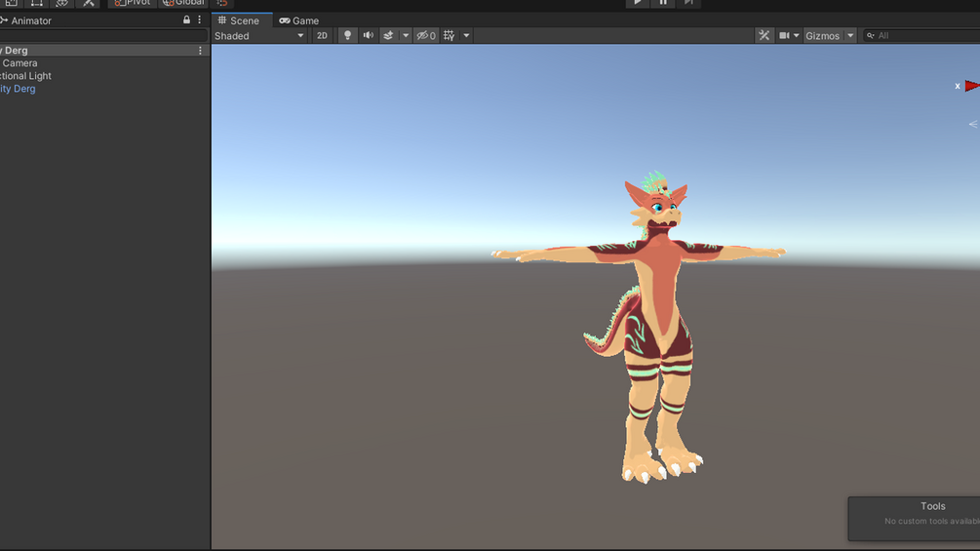Expand the scene camera dropdown arrow

[797, 36]
